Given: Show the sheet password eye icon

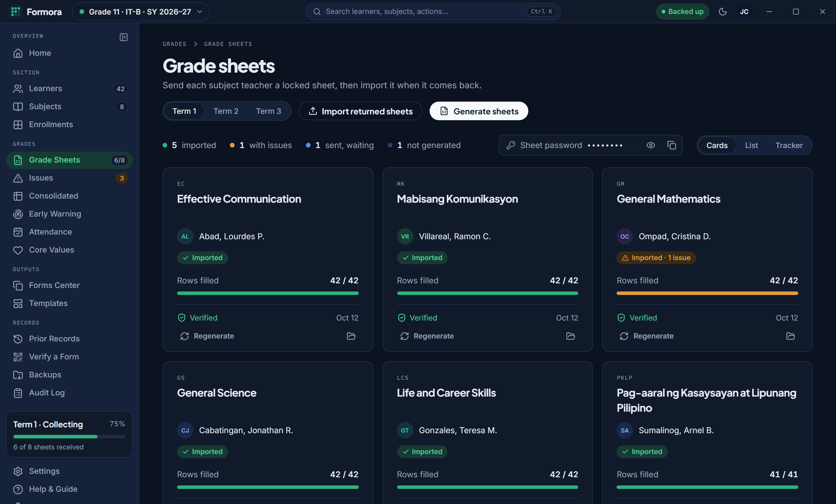Looking at the screenshot, I should 651,145.
